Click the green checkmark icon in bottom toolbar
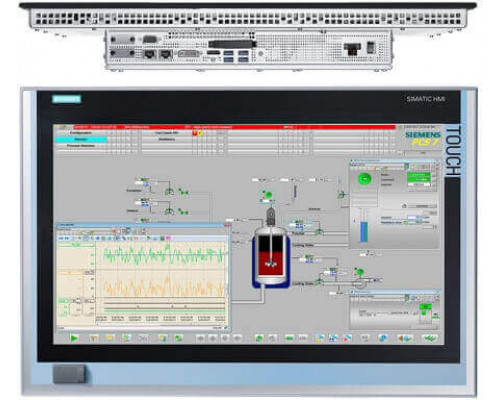This screenshot has width=500, height=400. (430, 338)
